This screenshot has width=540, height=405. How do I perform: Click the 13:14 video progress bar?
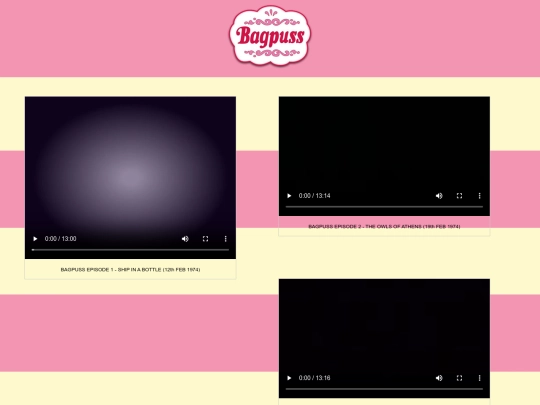tap(384, 207)
